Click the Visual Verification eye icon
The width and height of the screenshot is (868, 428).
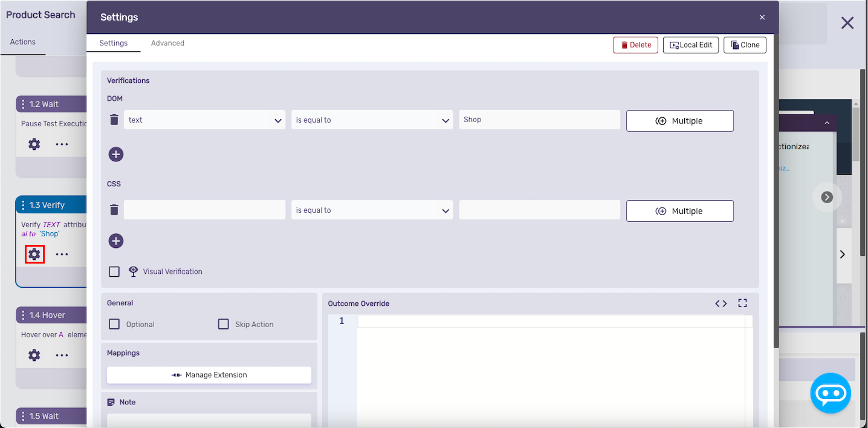[x=134, y=271]
